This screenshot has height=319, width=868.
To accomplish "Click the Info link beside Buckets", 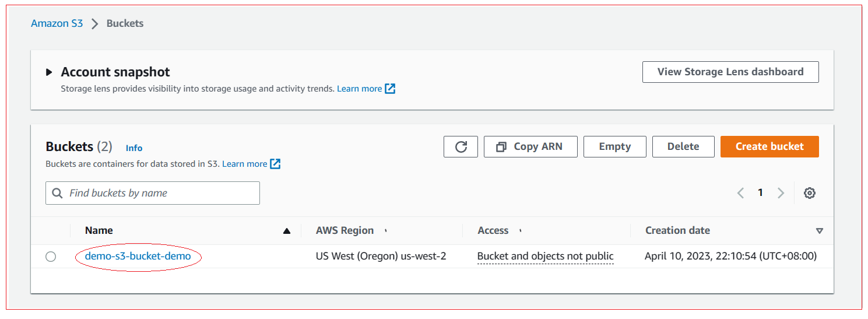I will [134, 148].
